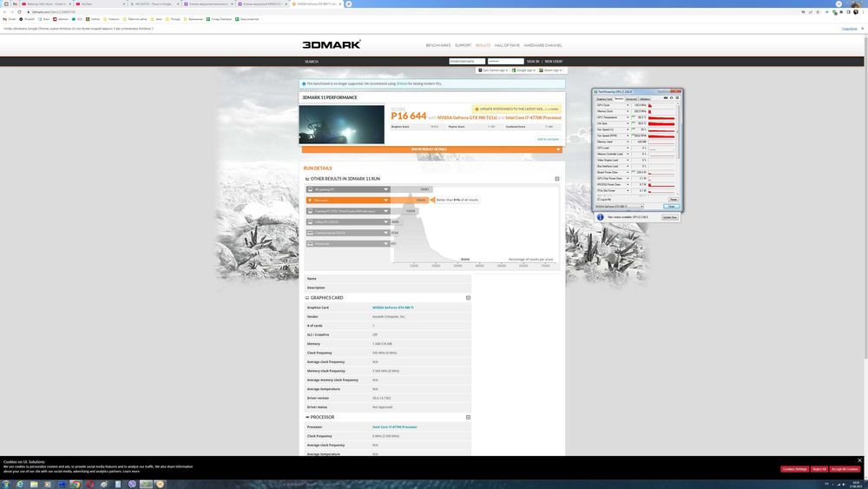Open Chrome from the taskbar
868x489 pixels.
pyautogui.click(x=76, y=484)
